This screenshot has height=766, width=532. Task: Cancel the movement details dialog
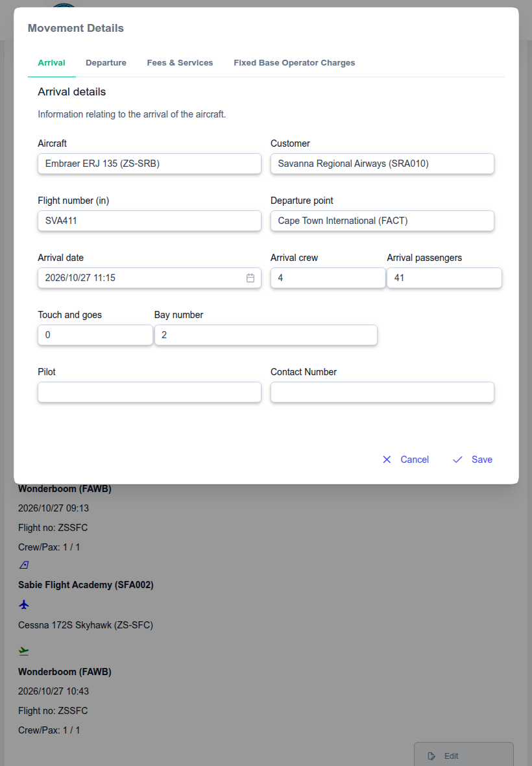pos(406,460)
